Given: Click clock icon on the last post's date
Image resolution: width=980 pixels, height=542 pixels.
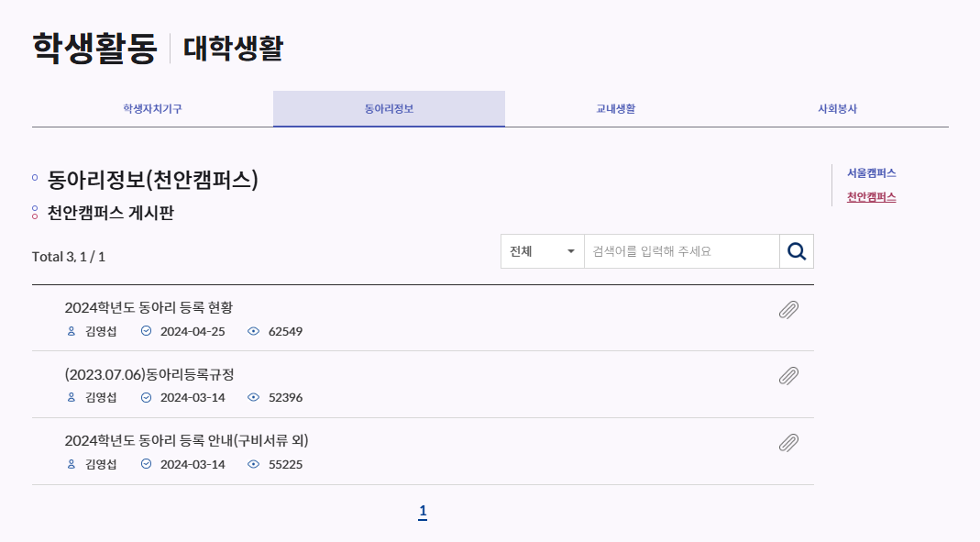Looking at the screenshot, I should [x=147, y=465].
